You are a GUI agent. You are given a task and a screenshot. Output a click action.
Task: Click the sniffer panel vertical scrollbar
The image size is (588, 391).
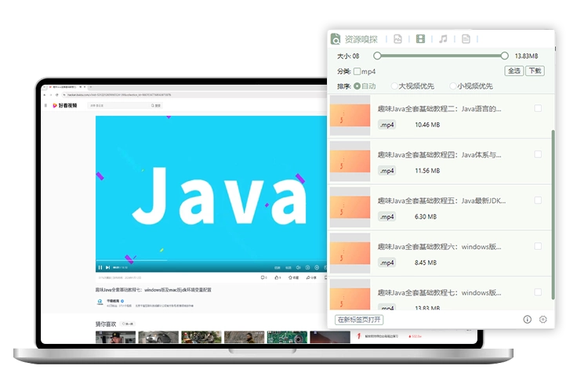(553, 215)
